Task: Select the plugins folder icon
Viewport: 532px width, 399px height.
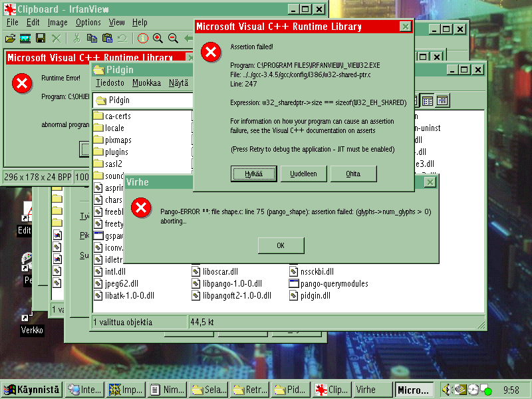Action: (x=98, y=152)
